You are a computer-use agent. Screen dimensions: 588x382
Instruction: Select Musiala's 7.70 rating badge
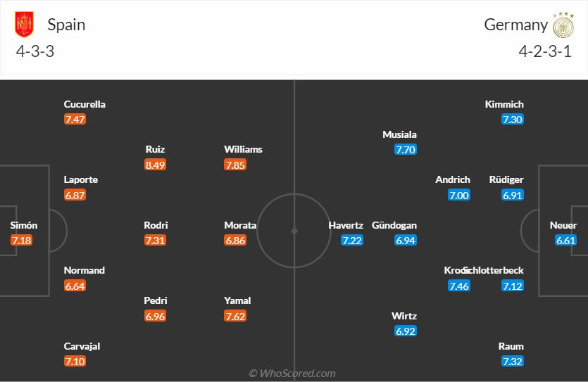pyautogui.click(x=406, y=149)
